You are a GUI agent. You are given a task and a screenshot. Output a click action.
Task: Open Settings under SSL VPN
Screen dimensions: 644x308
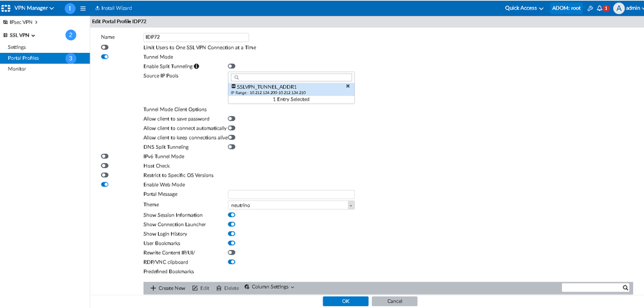click(x=17, y=47)
